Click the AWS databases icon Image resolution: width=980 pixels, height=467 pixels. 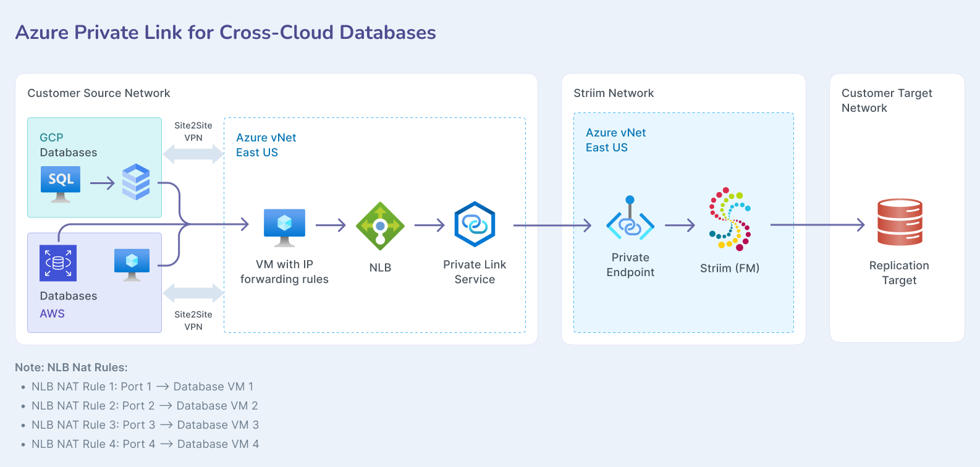click(x=58, y=263)
